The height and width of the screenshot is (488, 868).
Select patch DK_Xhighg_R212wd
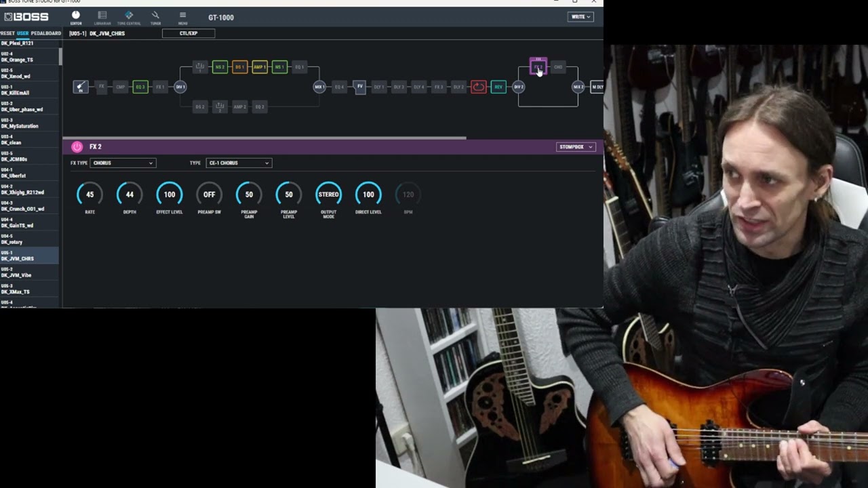click(29, 190)
